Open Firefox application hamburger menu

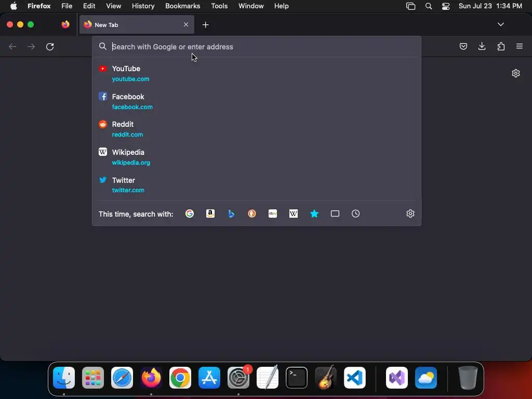[520, 46]
